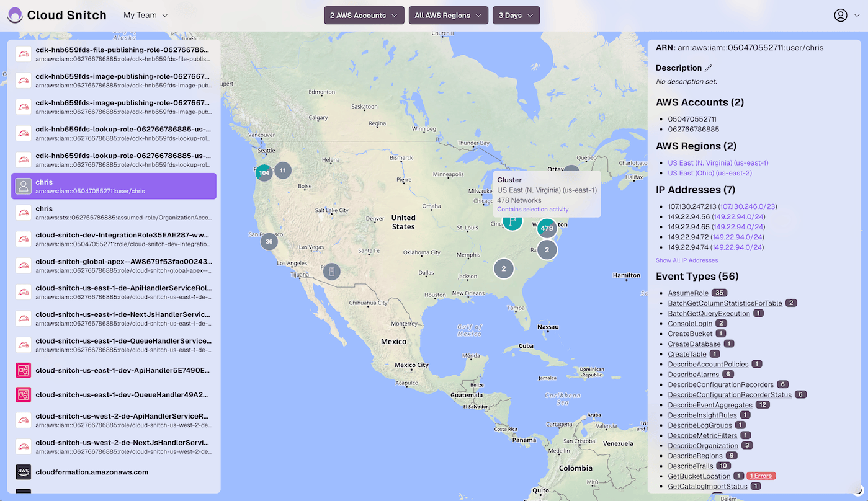This screenshot has width=868, height=501.
Task: Open the 2 AWS Accounts dropdown
Action: (364, 16)
